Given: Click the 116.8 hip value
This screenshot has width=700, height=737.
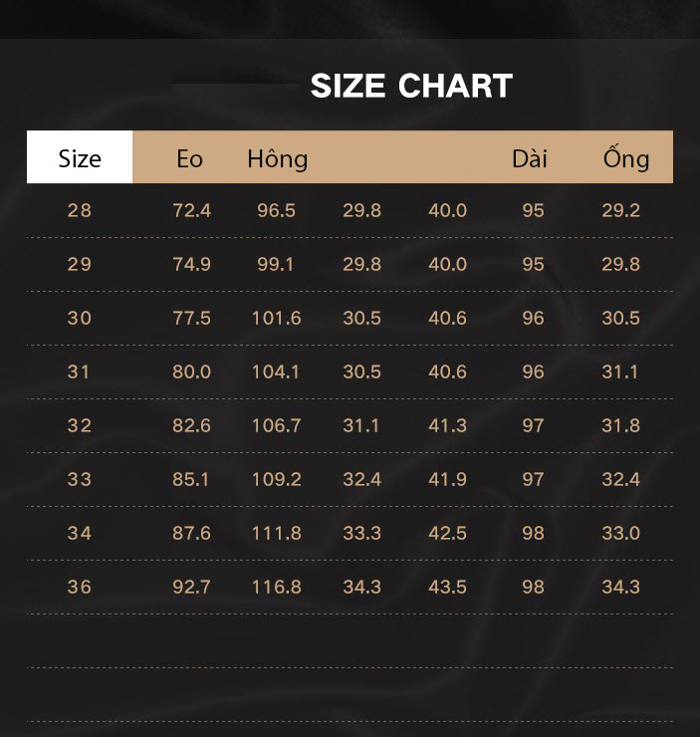Looking at the screenshot, I should [277, 587].
